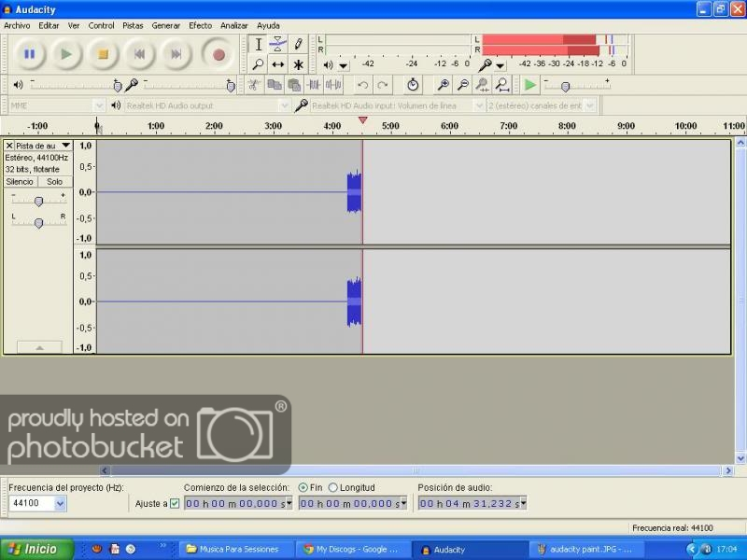Open input meter microphone dropdown
Screen dimensions: 747x560
(x=500, y=65)
